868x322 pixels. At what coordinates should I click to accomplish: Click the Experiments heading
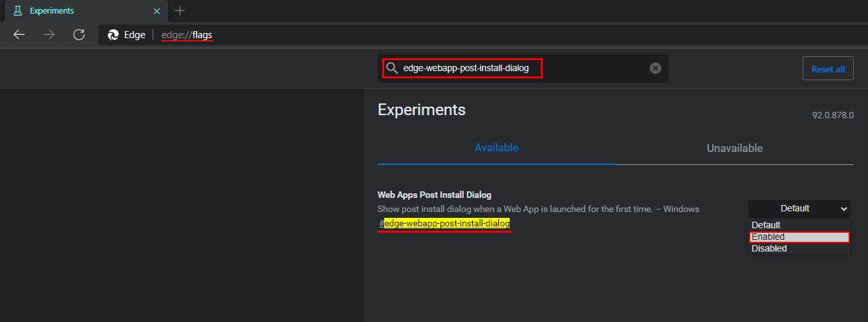tap(422, 109)
